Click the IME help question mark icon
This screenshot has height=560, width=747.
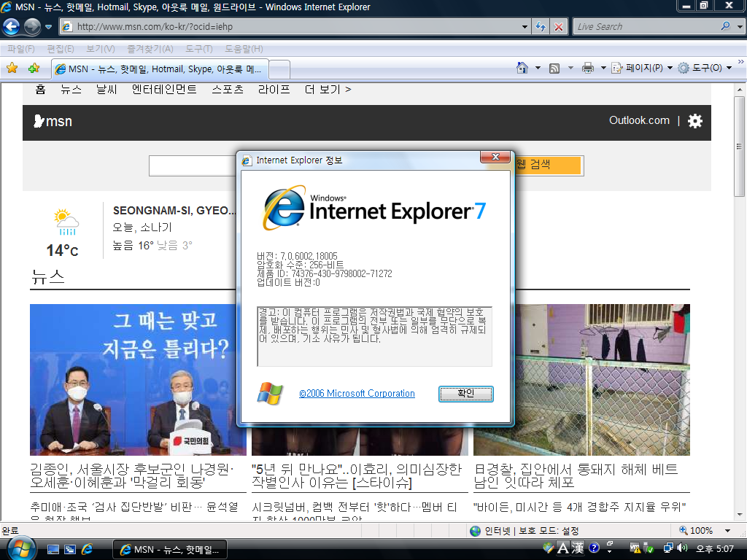(x=594, y=548)
